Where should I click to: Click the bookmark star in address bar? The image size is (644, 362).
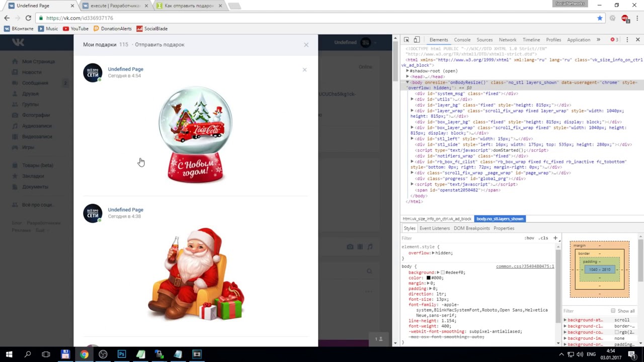(600, 18)
